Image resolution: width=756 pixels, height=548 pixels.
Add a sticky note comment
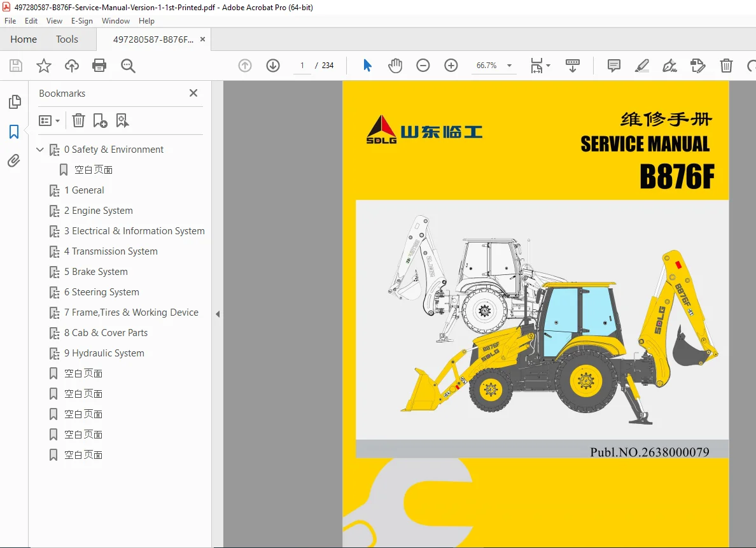tap(613, 66)
